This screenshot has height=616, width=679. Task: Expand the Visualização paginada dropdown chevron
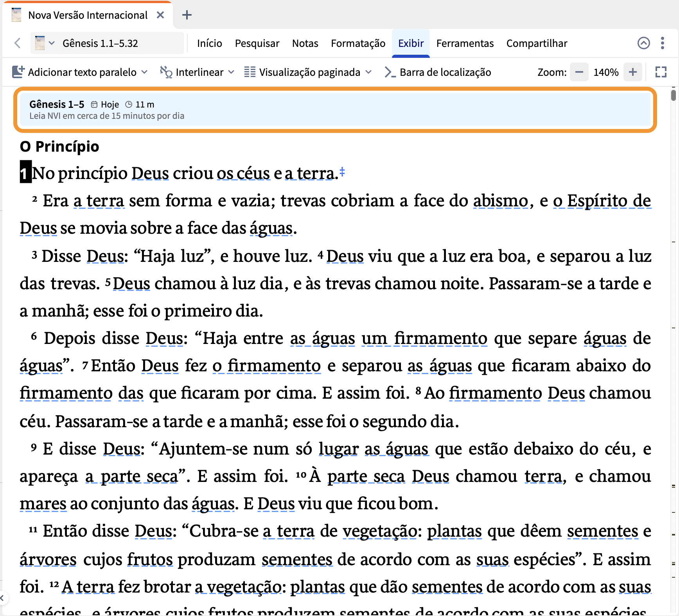tap(368, 72)
